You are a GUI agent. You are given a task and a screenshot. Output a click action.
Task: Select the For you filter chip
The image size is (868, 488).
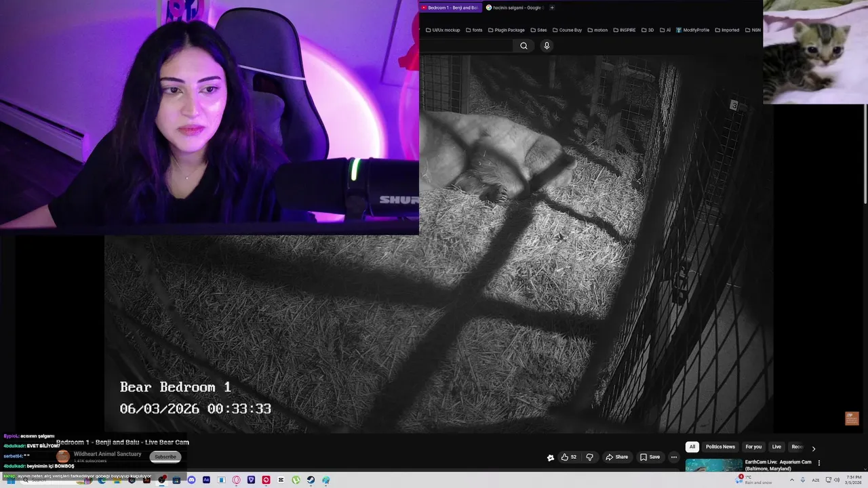pos(753,447)
